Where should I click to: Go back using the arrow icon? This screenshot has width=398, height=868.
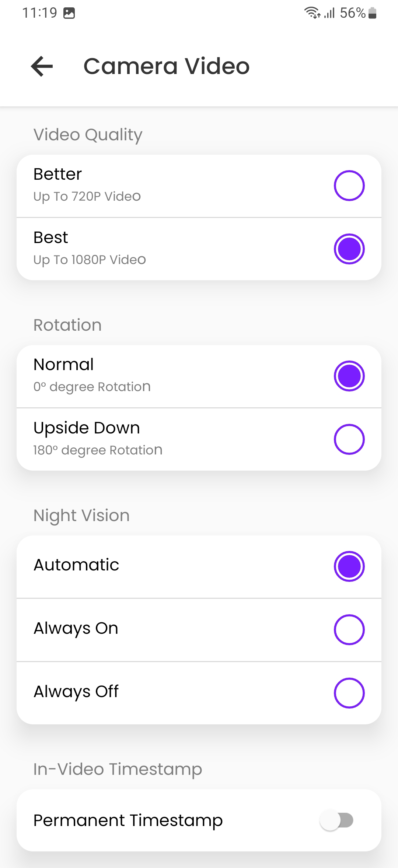[42, 66]
